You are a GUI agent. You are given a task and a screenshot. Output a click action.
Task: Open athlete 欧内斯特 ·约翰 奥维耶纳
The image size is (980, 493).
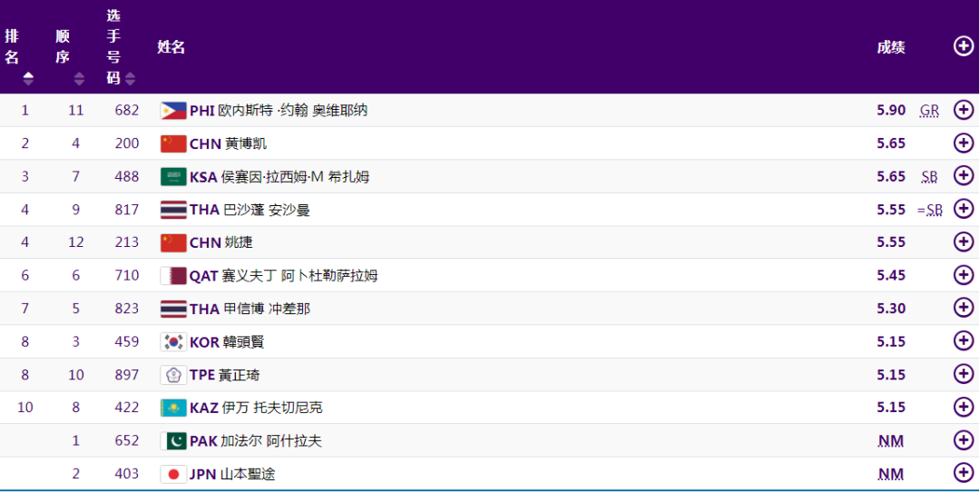pyautogui.click(x=292, y=111)
